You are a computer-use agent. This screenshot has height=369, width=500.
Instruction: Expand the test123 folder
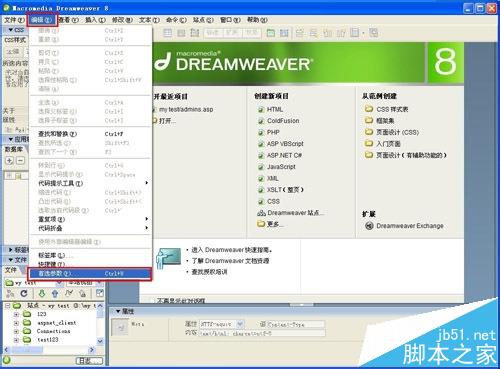[16, 340]
